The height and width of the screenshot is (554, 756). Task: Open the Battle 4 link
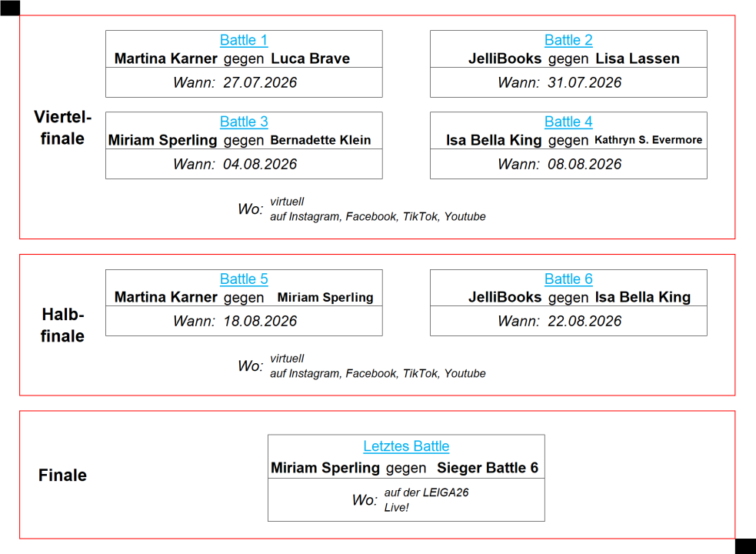[x=568, y=122]
